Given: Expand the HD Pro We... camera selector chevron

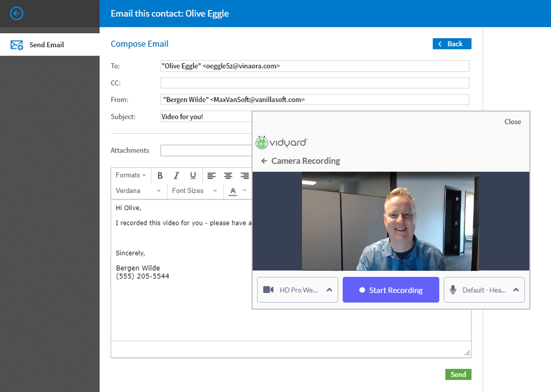Looking at the screenshot, I should (x=329, y=290).
